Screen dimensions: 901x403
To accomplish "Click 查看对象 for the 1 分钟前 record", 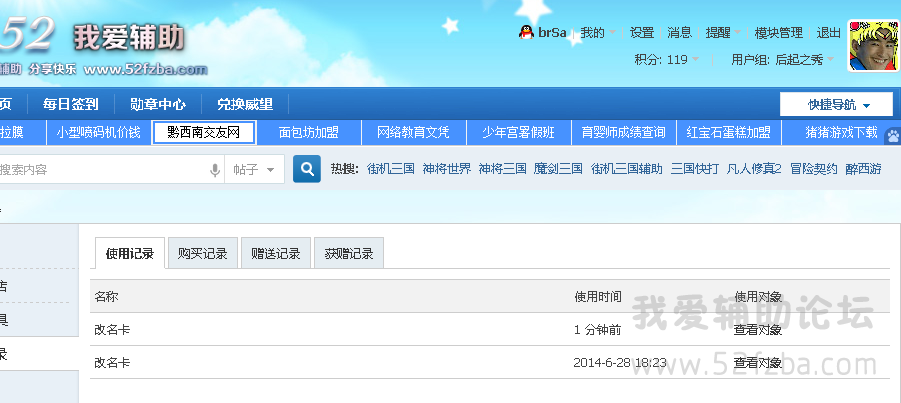I will tap(757, 330).
